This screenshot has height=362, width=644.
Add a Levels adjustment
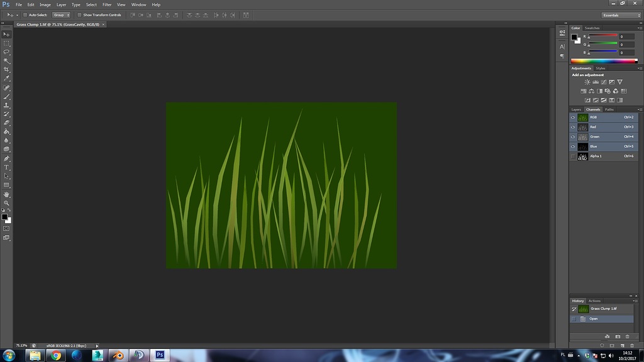pos(596,82)
